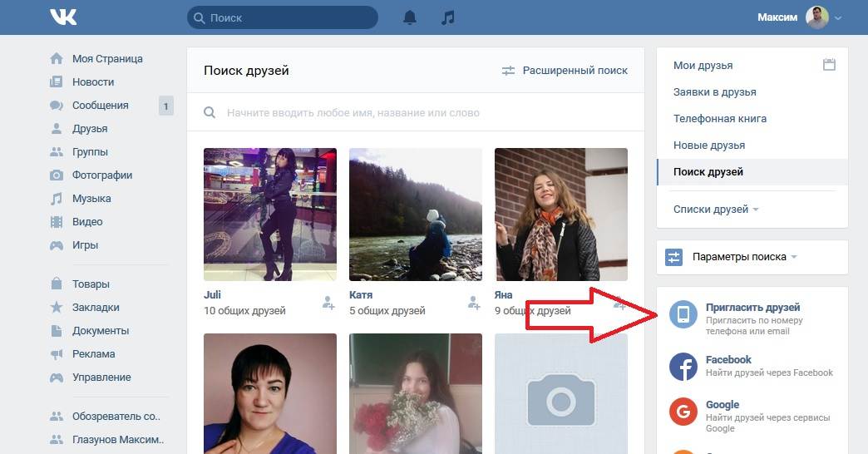Click the megaphone icon beside Реклама
This screenshot has height=454, width=868.
click(x=57, y=354)
